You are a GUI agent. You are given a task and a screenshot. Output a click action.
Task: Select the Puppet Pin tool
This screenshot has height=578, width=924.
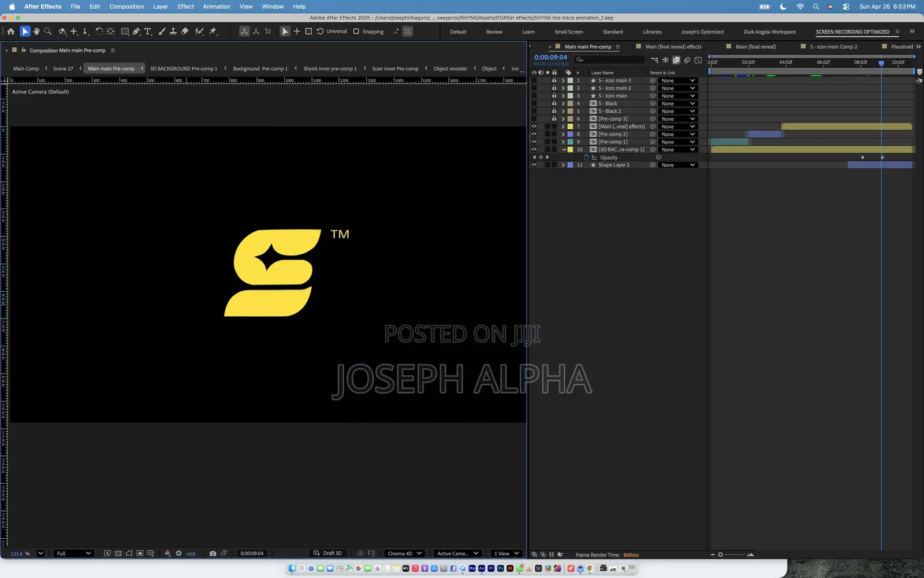click(x=213, y=31)
